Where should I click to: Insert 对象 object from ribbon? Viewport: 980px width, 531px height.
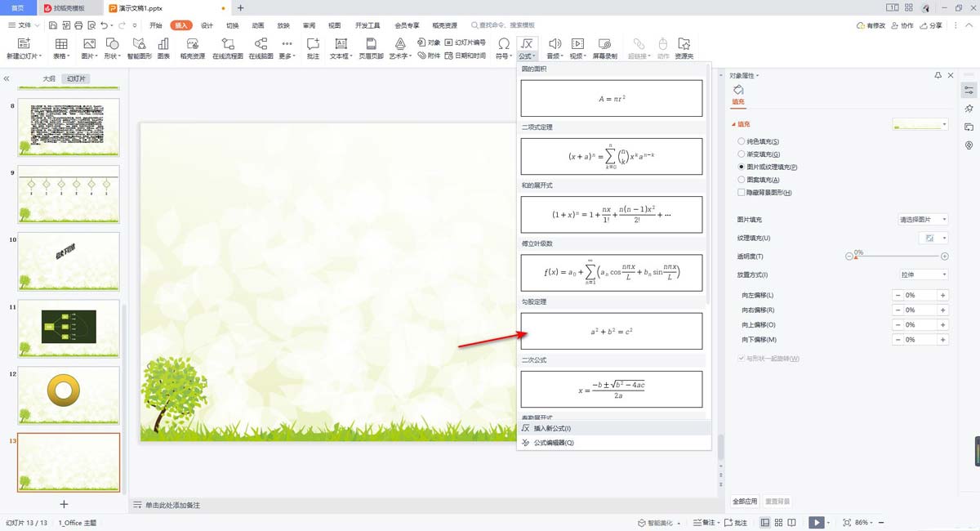point(429,42)
